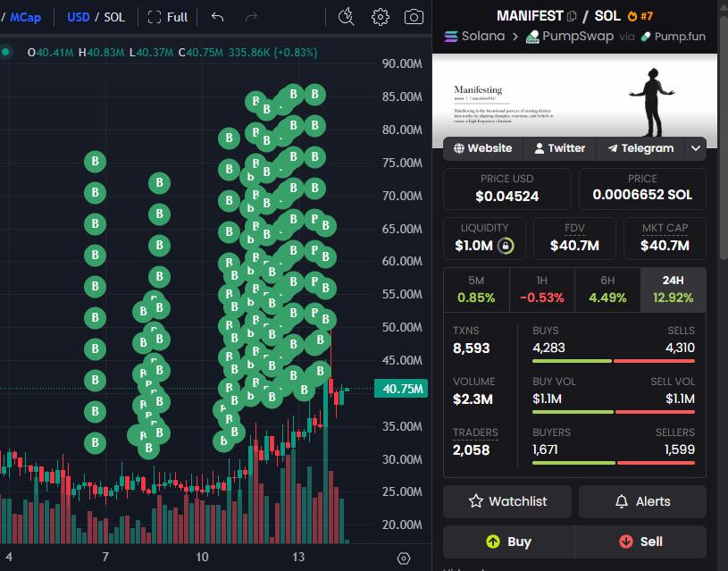
Task: Click the date label 7 on time axis
Action: tap(105, 557)
